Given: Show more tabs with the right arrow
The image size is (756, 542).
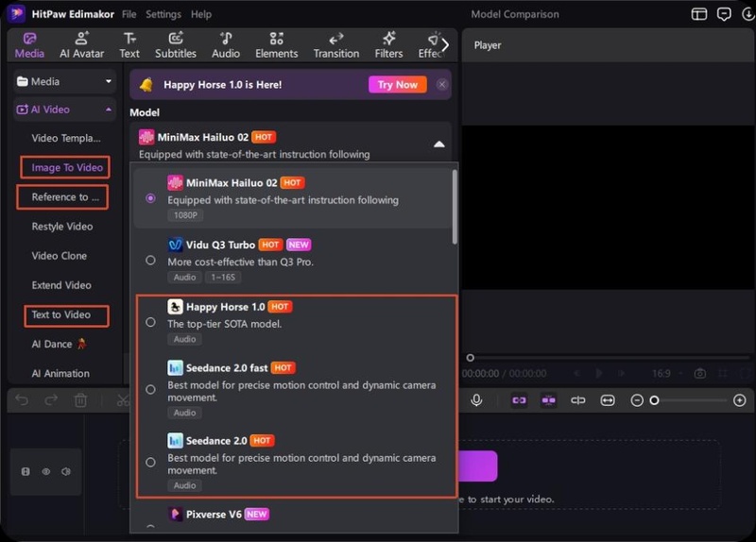Looking at the screenshot, I should pos(445,45).
